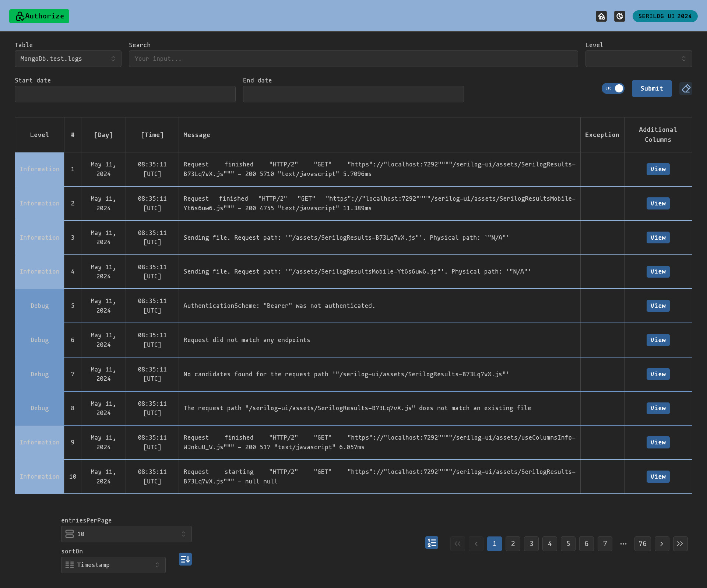Open the sortOn Timestamp dropdown
Screen dimensions: 707x588
pos(113,565)
